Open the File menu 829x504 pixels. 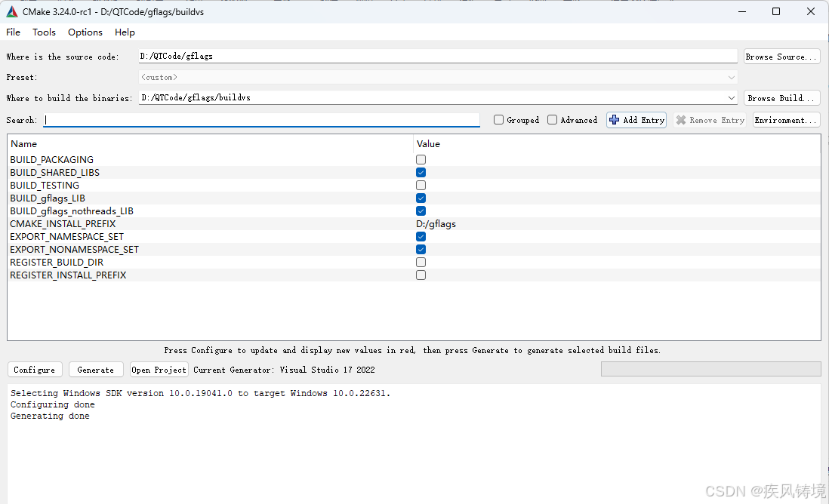coord(14,32)
